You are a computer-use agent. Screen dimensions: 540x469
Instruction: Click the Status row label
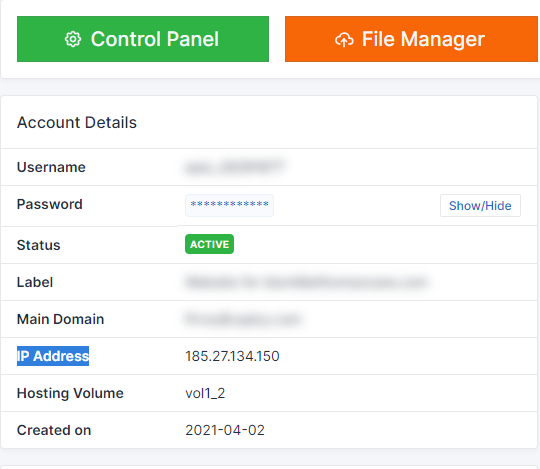coord(39,245)
